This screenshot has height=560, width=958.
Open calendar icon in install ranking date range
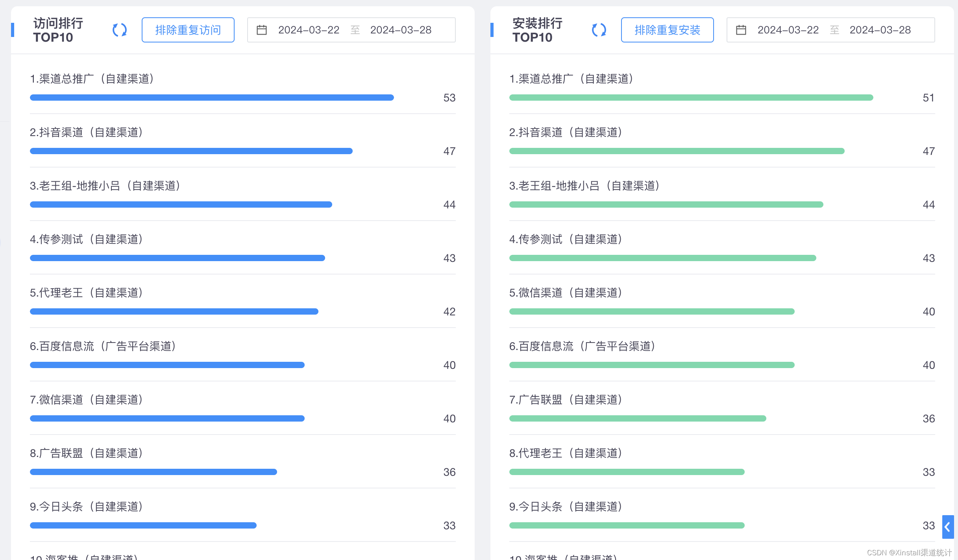point(741,30)
